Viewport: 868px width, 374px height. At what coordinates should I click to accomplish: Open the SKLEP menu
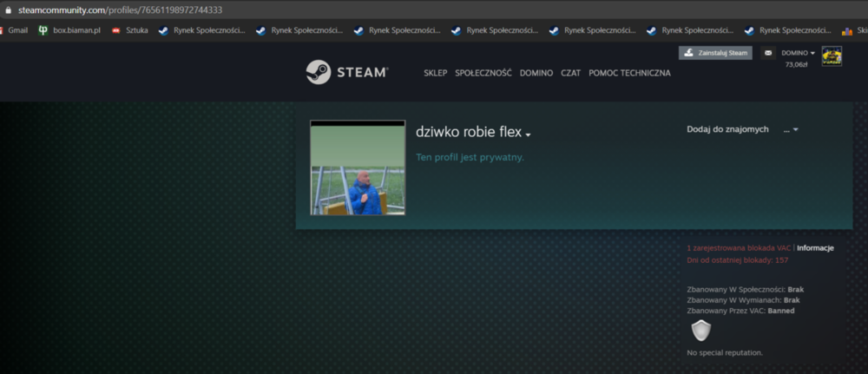click(435, 73)
